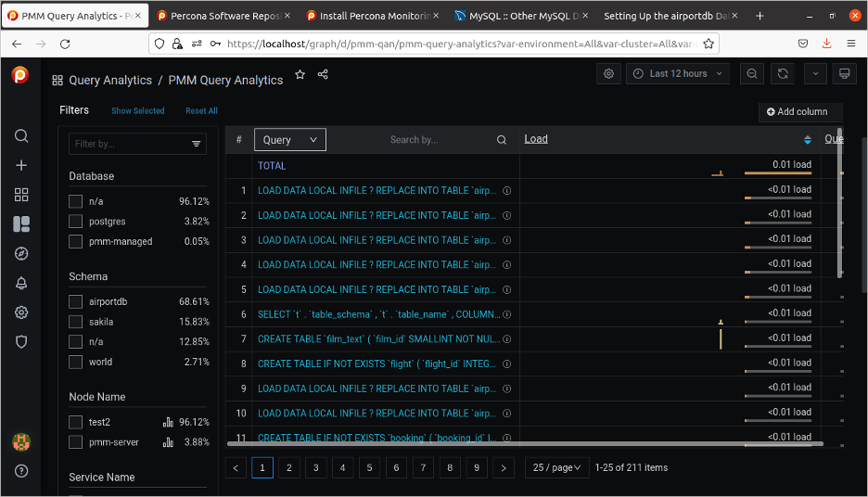
Task: Cycle view mode monitor icon
Action: (844, 73)
